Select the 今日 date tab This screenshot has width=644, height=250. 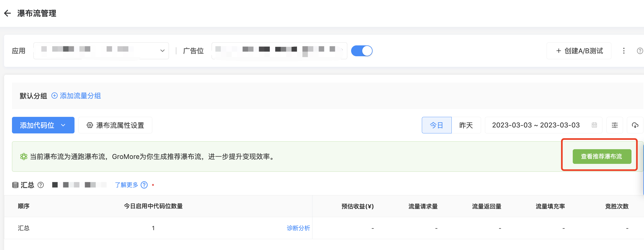pyautogui.click(x=436, y=125)
